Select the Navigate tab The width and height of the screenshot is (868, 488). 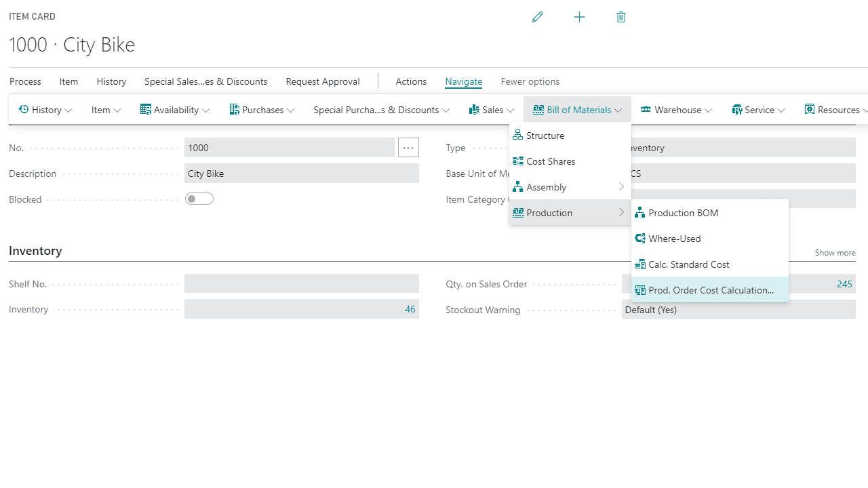pos(464,81)
